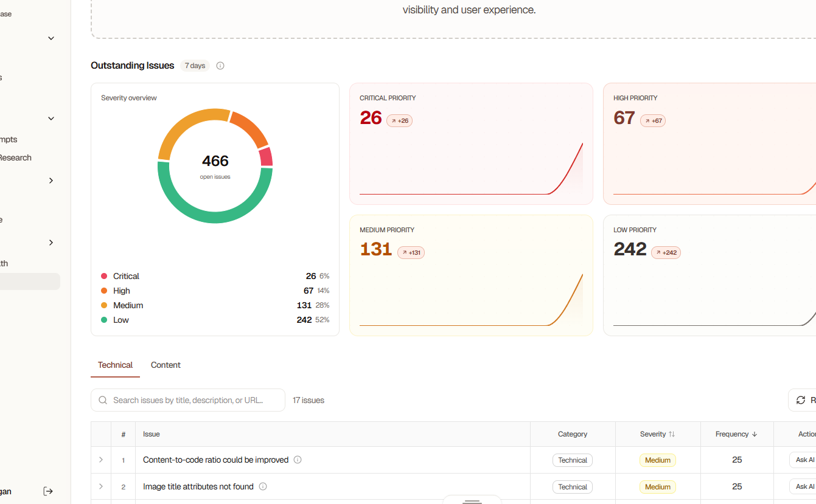The height and width of the screenshot is (504, 816).
Task: Switch to the Content tab
Action: click(166, 365)
